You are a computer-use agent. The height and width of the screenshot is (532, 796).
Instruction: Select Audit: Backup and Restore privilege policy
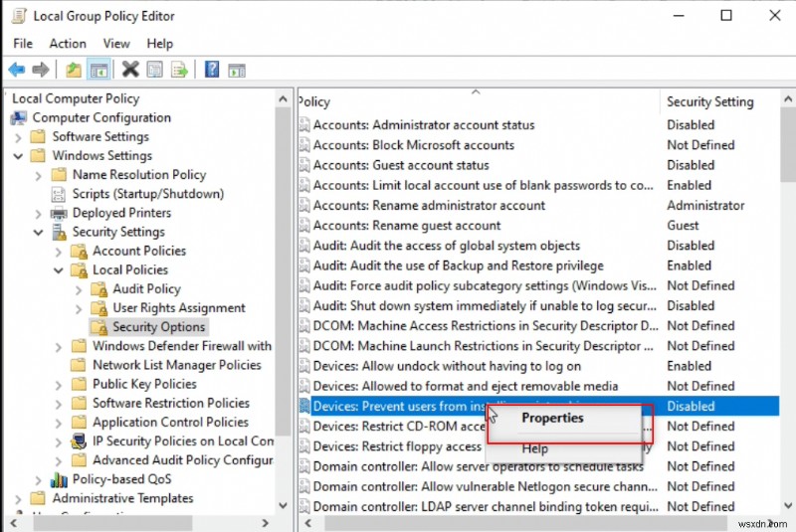(458, 266)
